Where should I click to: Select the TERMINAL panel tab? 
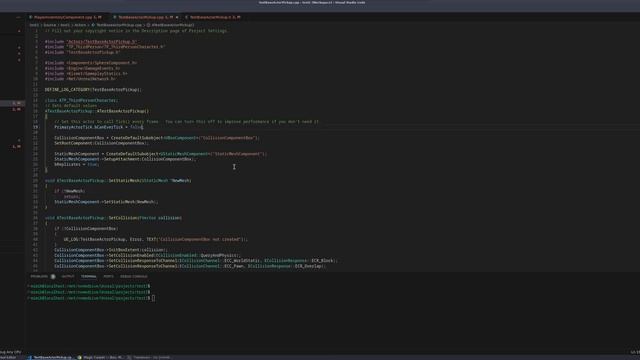89,276
